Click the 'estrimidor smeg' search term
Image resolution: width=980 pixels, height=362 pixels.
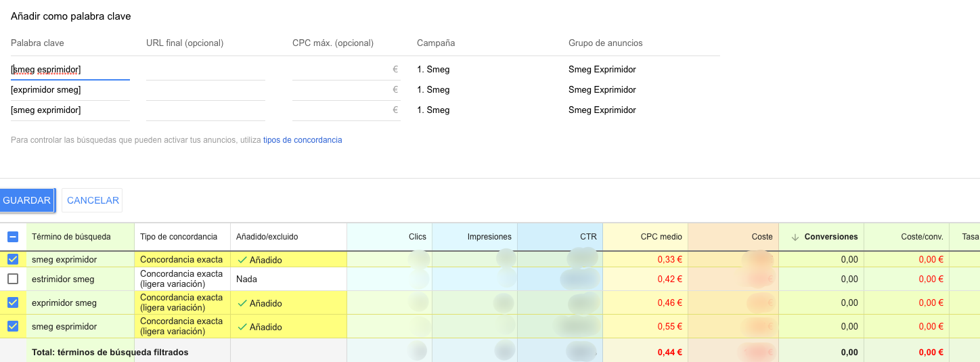click(x=63, y=279)
